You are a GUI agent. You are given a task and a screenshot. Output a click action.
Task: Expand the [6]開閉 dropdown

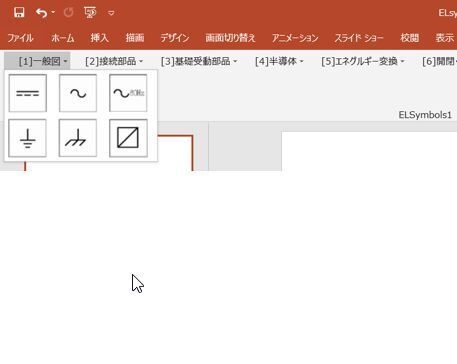439,61
